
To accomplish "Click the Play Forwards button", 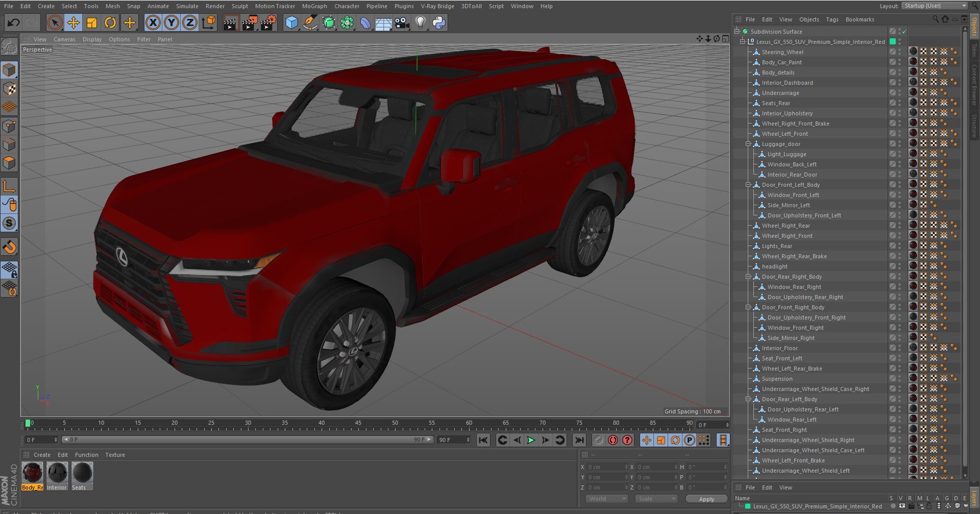I will (531, 440).
